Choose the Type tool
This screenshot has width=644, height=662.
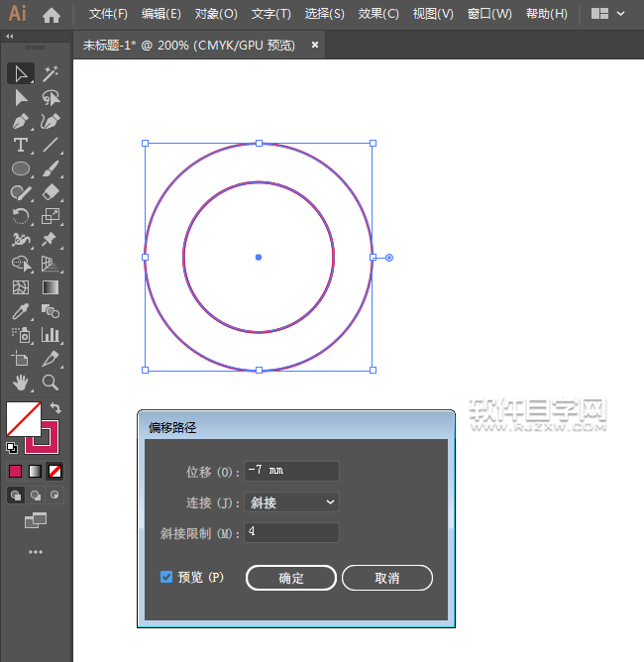pyautogui.click(x=21, y=145)
